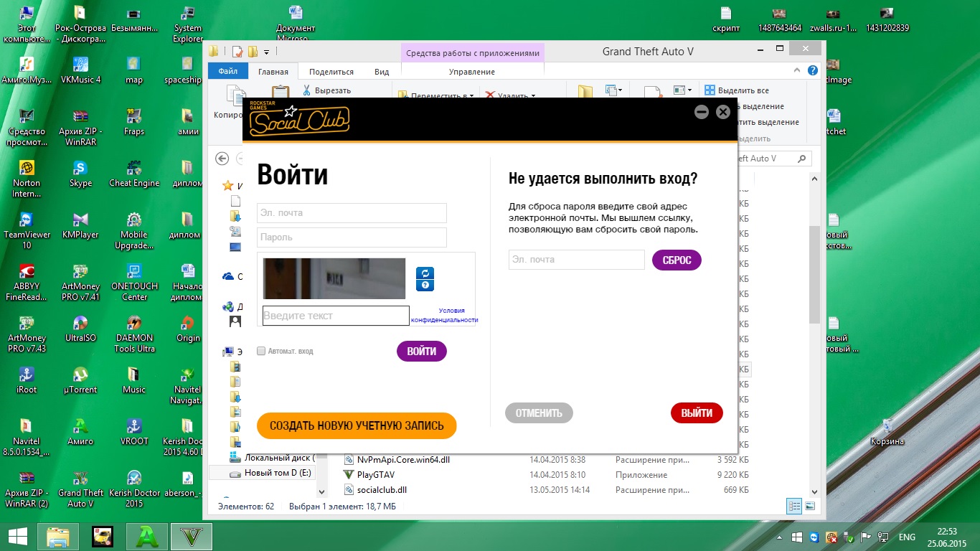Open the System Explorer desktop shortcut

pos(187,23)
